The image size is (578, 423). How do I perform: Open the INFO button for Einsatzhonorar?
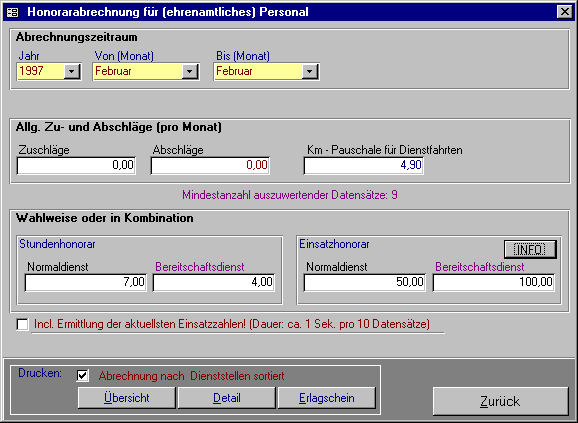point(530,249)
